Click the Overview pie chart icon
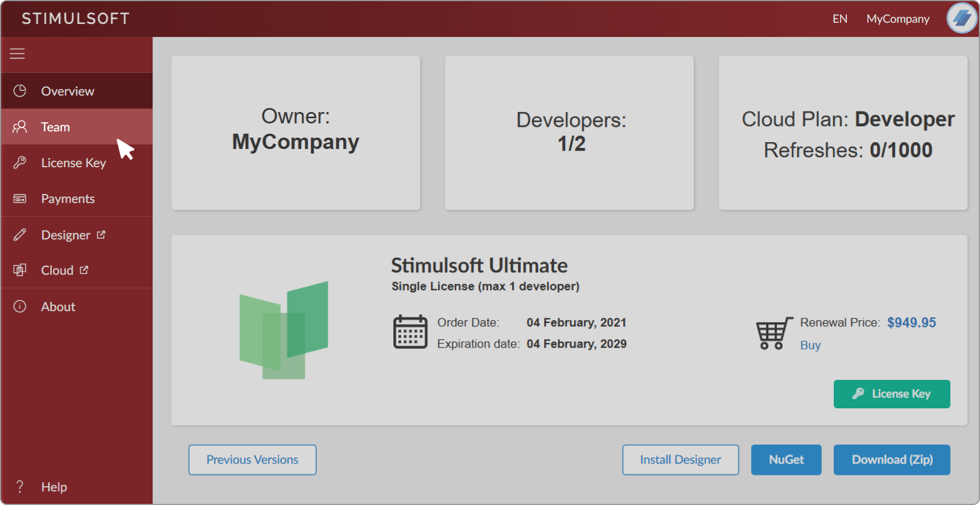 click(x=20, y=91)
